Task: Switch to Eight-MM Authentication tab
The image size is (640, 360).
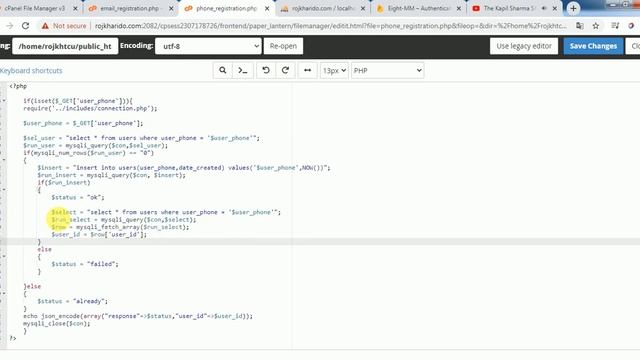Action: click(x=418, y=8)
